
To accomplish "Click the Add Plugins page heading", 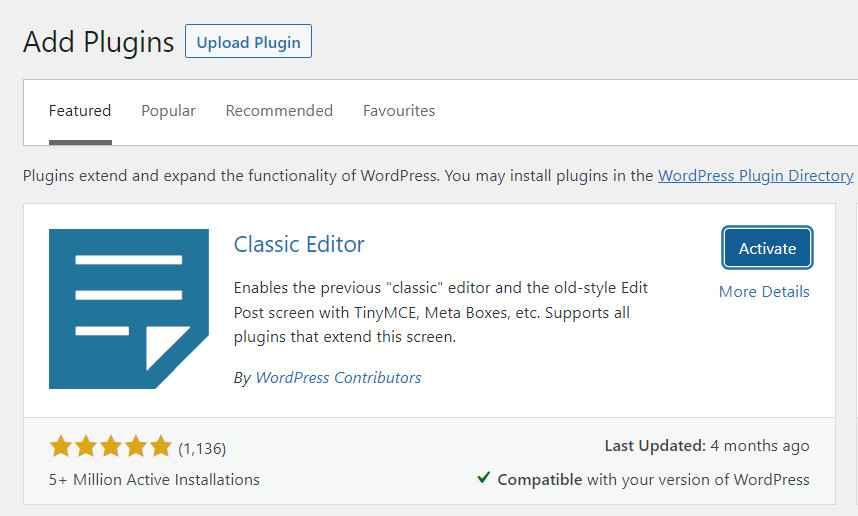I will tap(98, 42).
